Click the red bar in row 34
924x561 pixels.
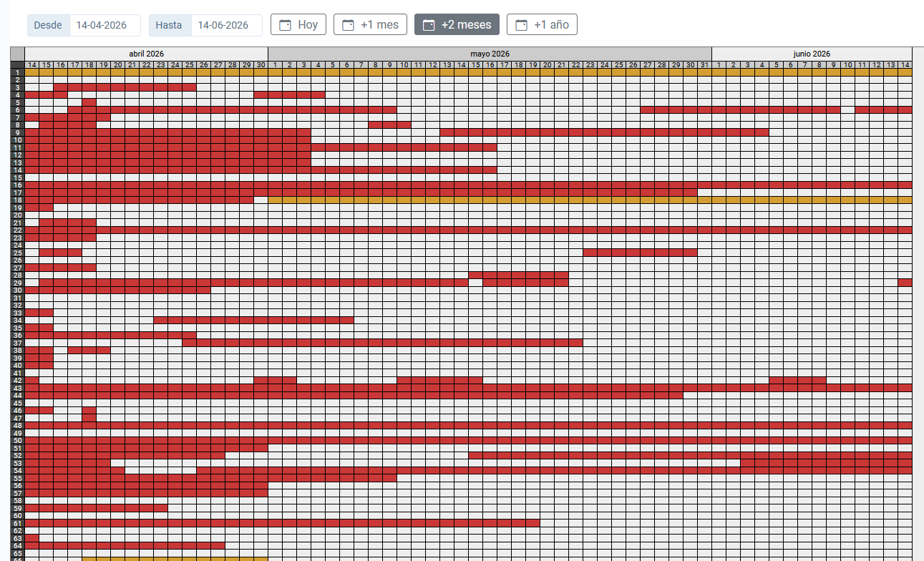pos(253,321)
